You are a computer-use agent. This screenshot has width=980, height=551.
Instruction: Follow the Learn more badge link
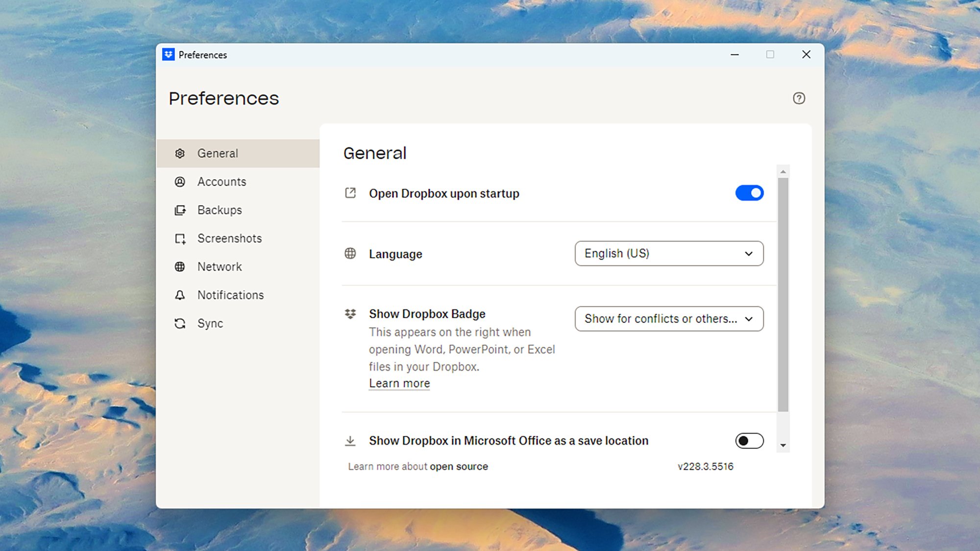399,383
